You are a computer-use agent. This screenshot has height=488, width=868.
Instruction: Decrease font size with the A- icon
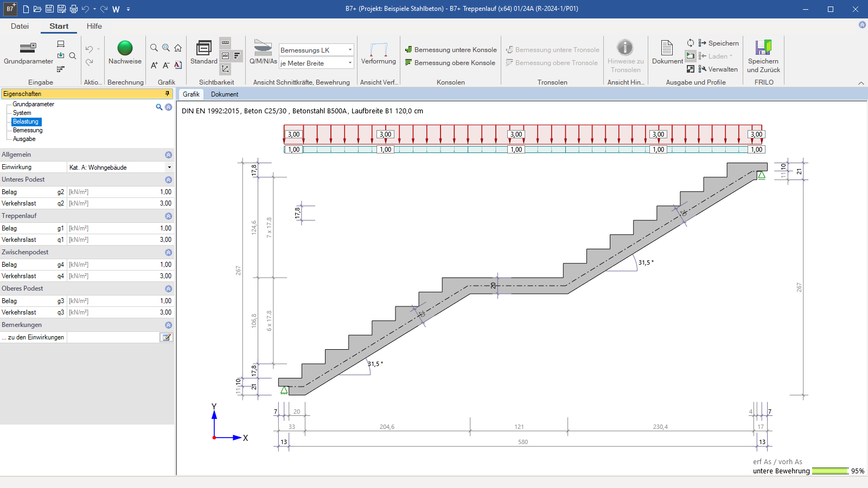[x=166, y=65]
